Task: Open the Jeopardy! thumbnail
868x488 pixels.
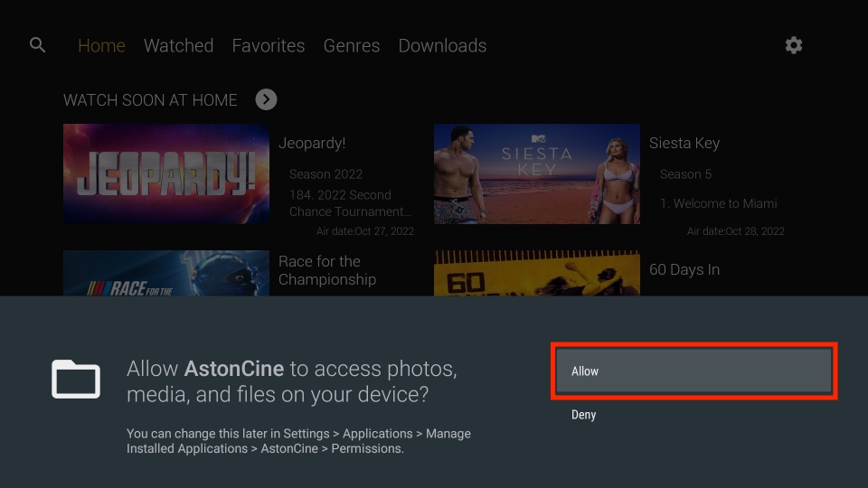Action: click(x=166, y=174)
